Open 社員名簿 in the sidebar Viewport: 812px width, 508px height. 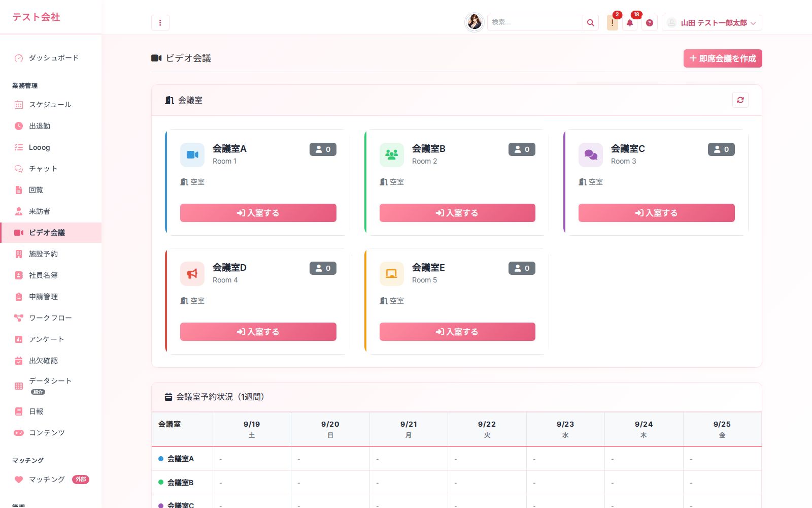click(x=51, y=275)
